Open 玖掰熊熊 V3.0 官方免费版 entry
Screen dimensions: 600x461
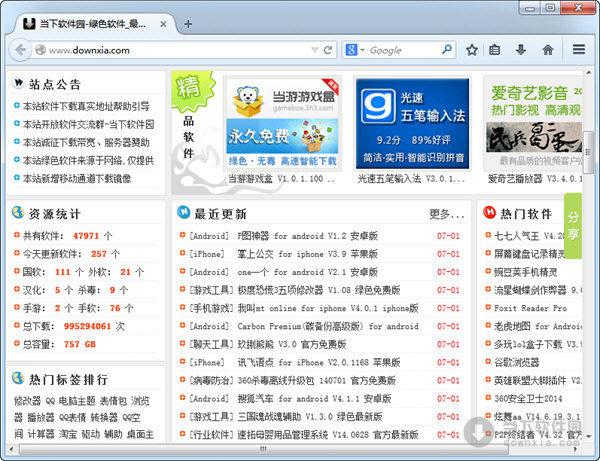tap(292, 344)
